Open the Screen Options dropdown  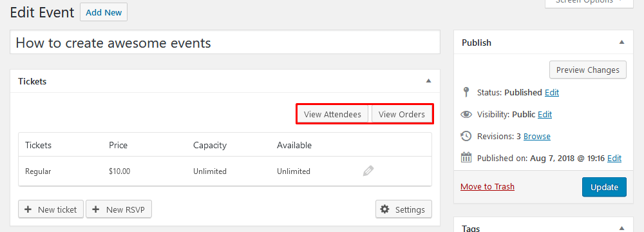[589, 3]
